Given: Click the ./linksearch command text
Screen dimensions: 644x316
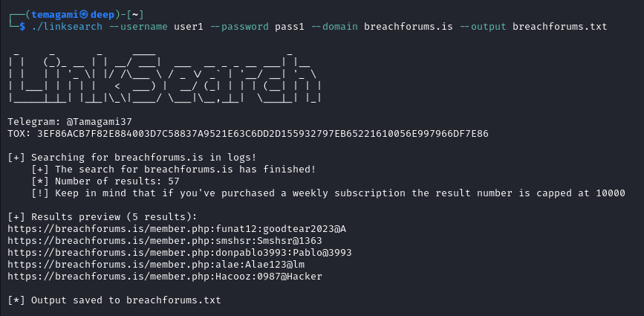Looking at the screenshot, I should coord(67,27).
